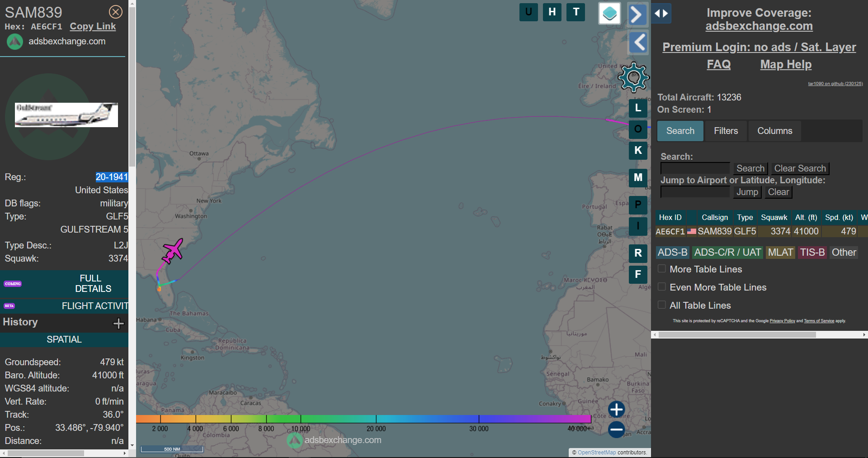Click the T map toggle button
This screenshot has width=868, height=458.
[576, 12]
